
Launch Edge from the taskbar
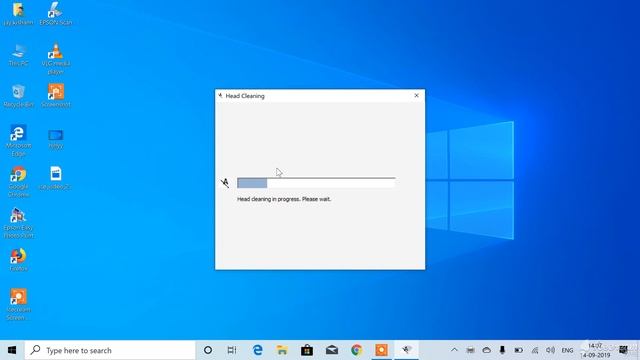click(x=258, y=350)
